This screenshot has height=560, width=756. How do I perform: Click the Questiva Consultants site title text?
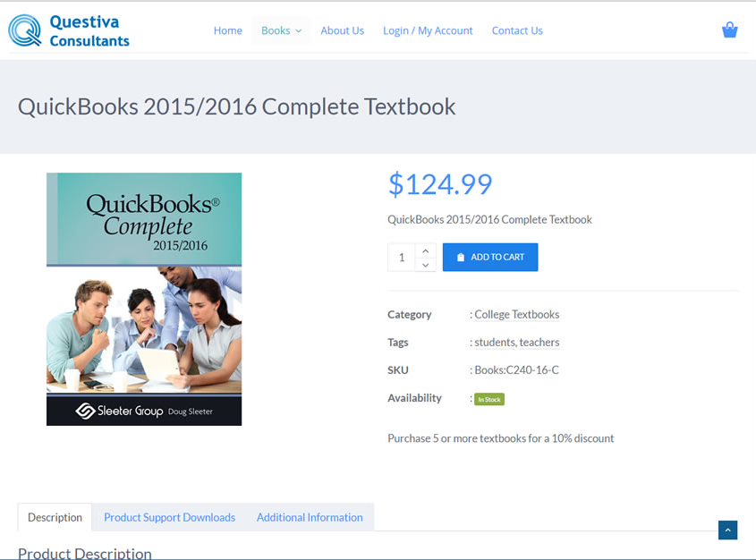point(89,30)
